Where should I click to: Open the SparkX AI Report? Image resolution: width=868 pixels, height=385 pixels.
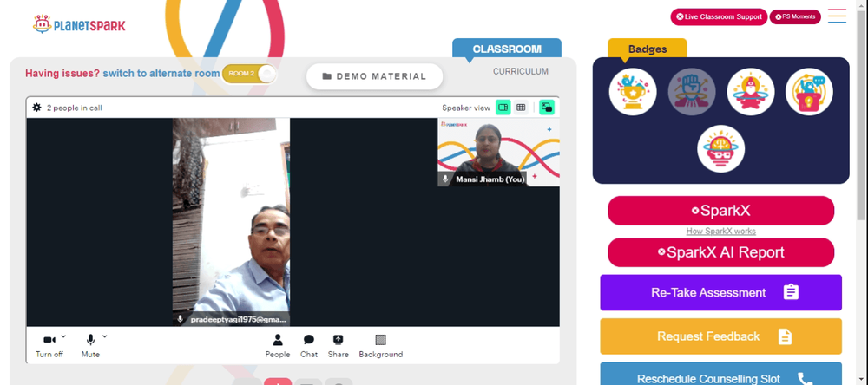pyautogui.click(x=720, y=252)
